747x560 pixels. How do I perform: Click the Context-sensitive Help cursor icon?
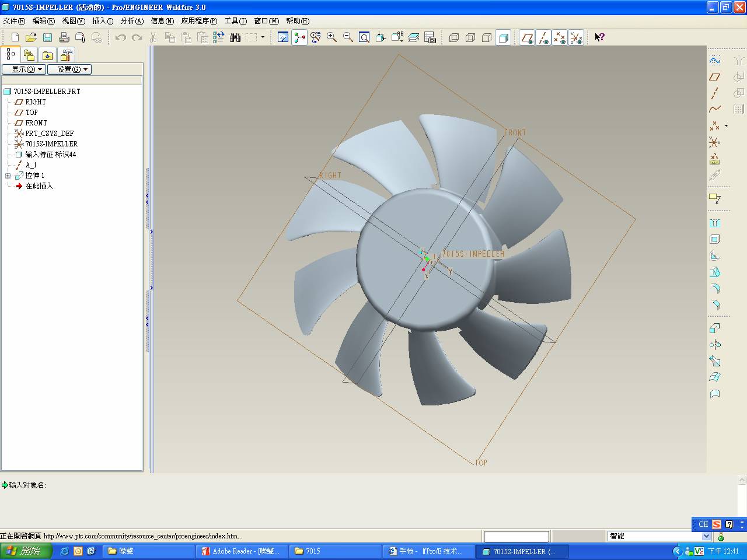pos(599,37)
